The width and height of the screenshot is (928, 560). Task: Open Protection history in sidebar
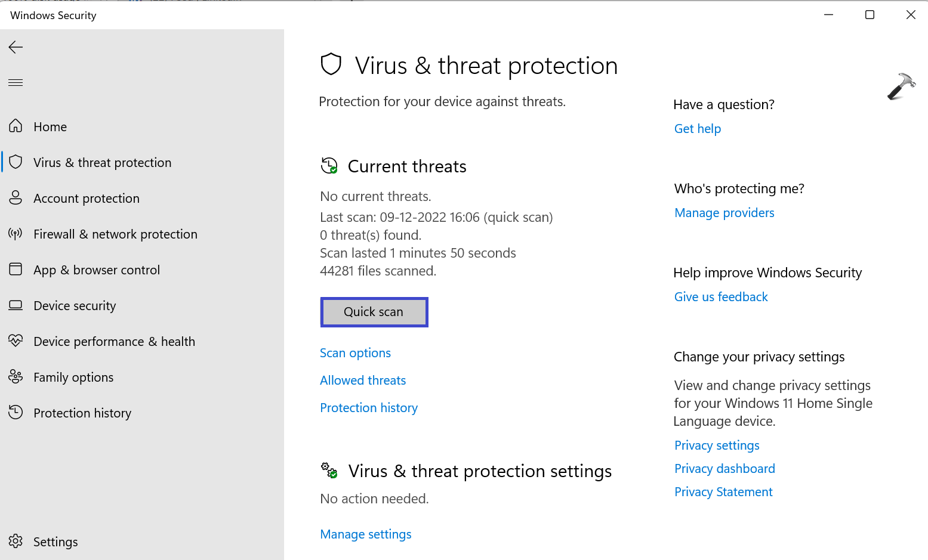tap(82, 413)
